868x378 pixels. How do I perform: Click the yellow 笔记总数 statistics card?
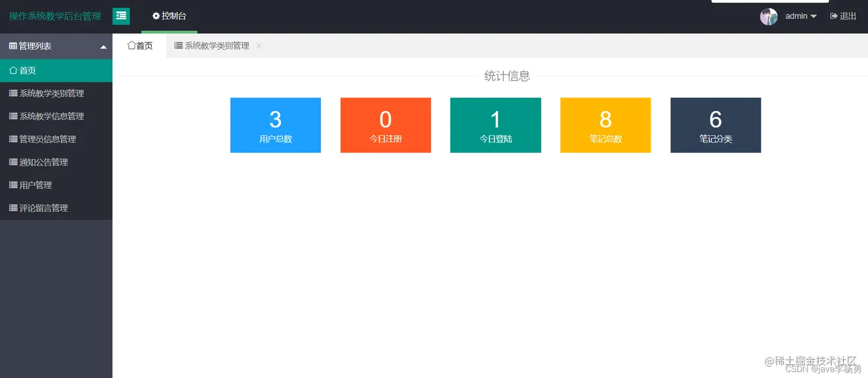point(606,125)
